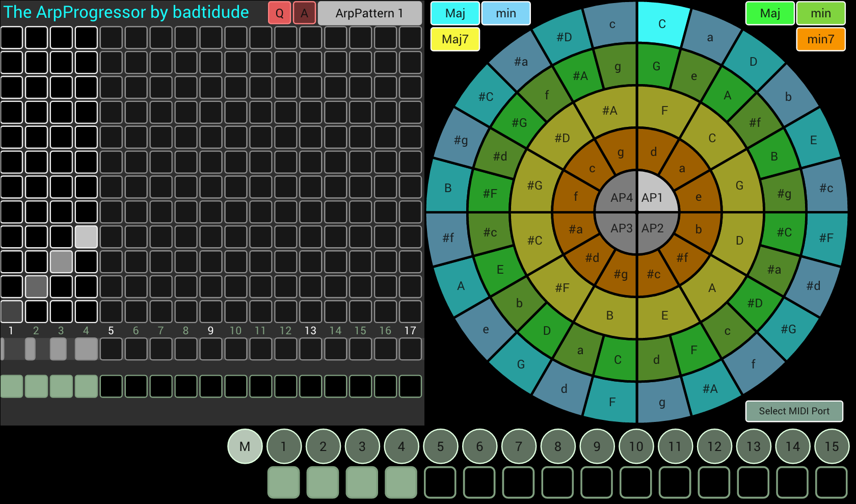Tap the outer ring B segment
The width and height of the screenshot is (856, 504).
tap(448, 188)
